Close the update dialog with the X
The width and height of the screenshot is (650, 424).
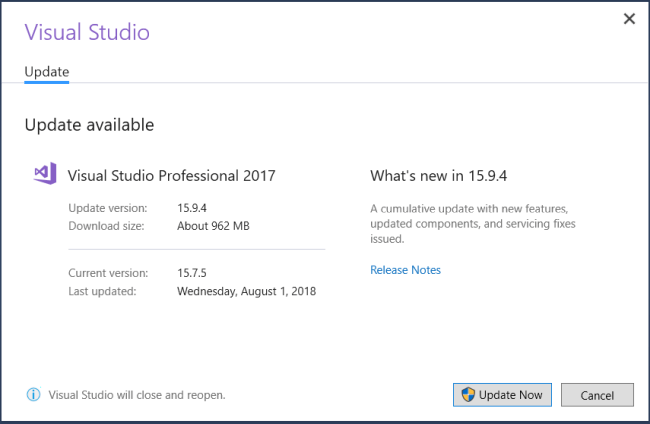point(629,19)
